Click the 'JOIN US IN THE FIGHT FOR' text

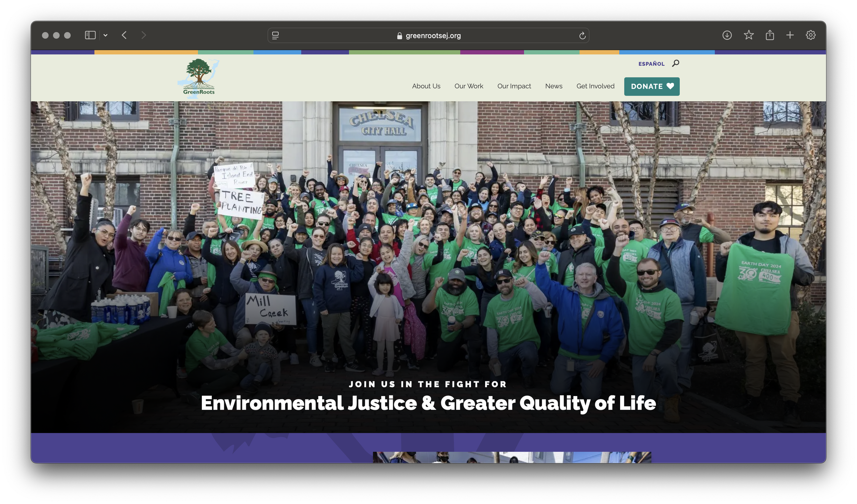(x=428, y=384)
